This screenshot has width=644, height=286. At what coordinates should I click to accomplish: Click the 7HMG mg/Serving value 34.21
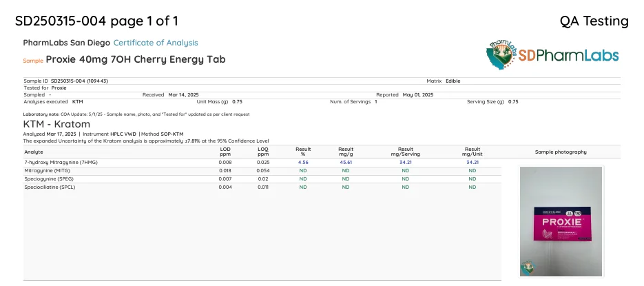tap(406, 163)
